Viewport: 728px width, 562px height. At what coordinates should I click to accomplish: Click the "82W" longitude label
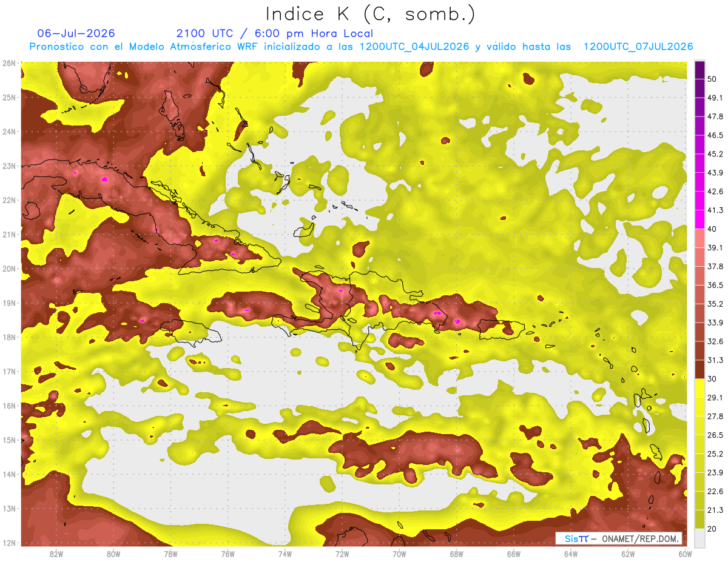[x=56, y=554]
